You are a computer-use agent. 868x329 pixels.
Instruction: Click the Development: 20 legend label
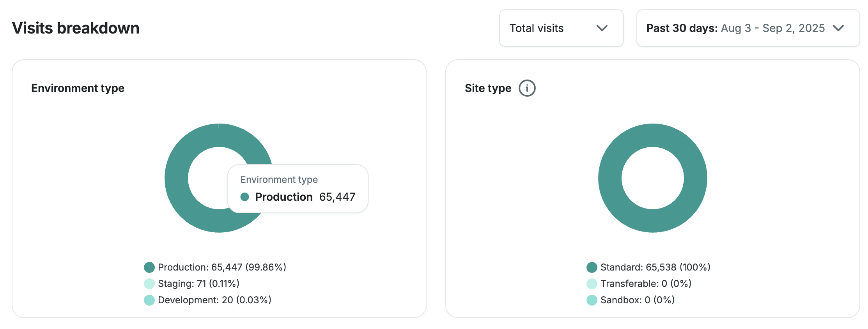pos(214,300)
